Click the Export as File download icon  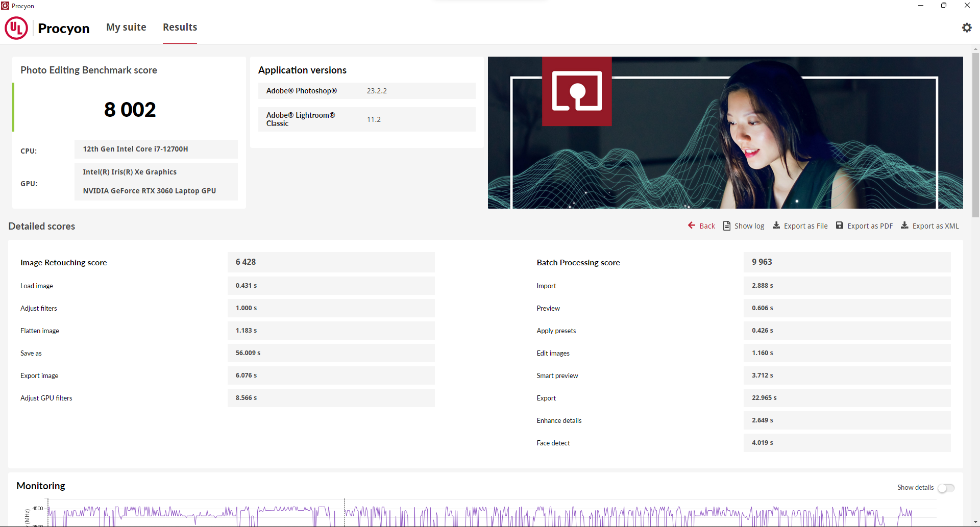[x=776, y=225]
